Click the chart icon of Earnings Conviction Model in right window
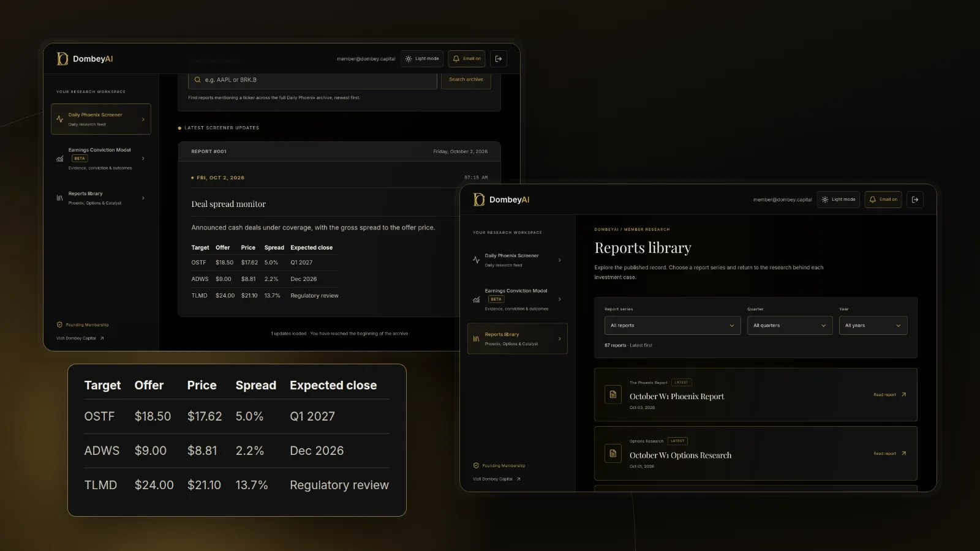Image resolution: width=980 pixels, height=551 pixels. click(x=477, y=299)
